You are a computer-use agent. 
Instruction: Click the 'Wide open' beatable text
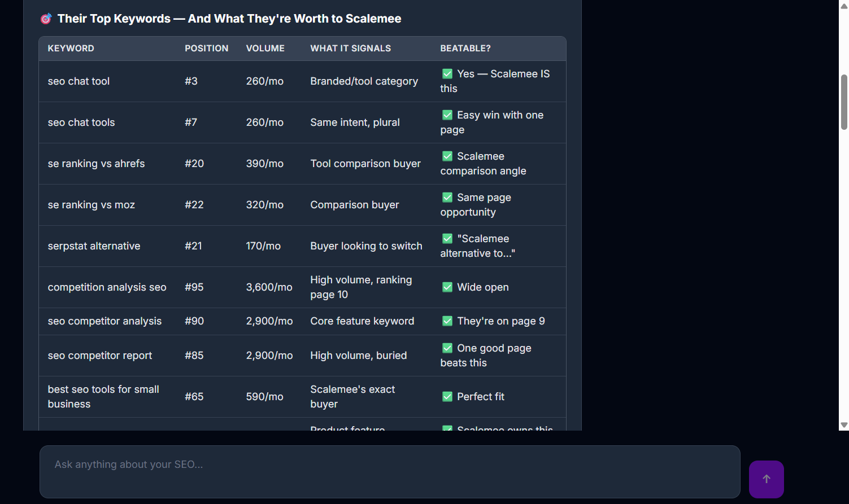tap(483, 287)
